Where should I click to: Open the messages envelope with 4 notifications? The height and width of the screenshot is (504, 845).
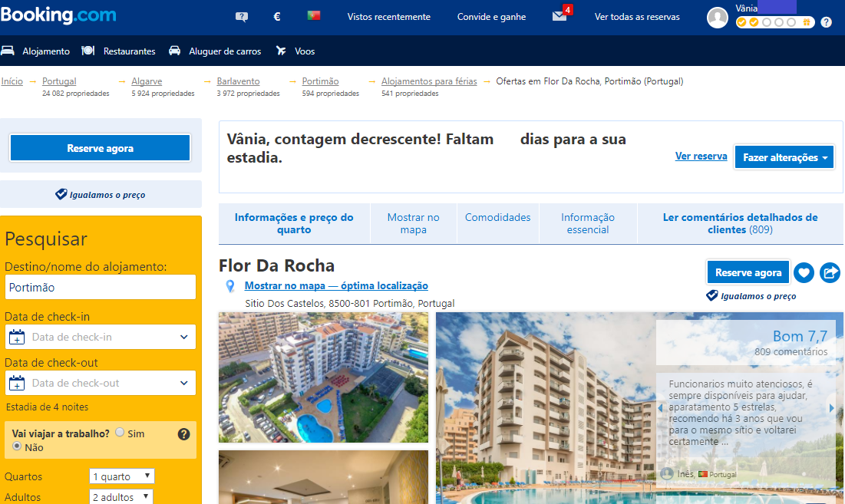(560, 15)
